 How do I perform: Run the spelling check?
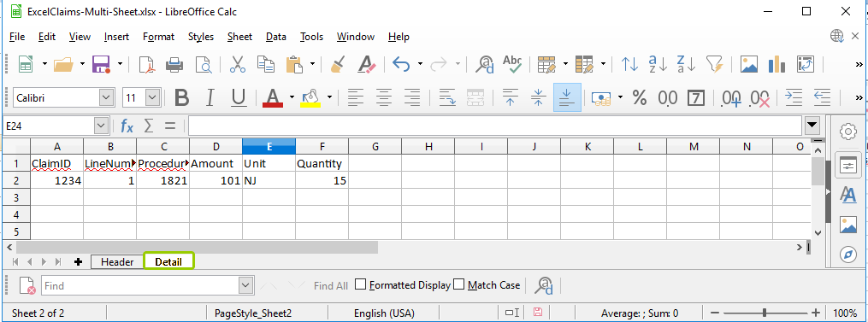click(512, 64)
